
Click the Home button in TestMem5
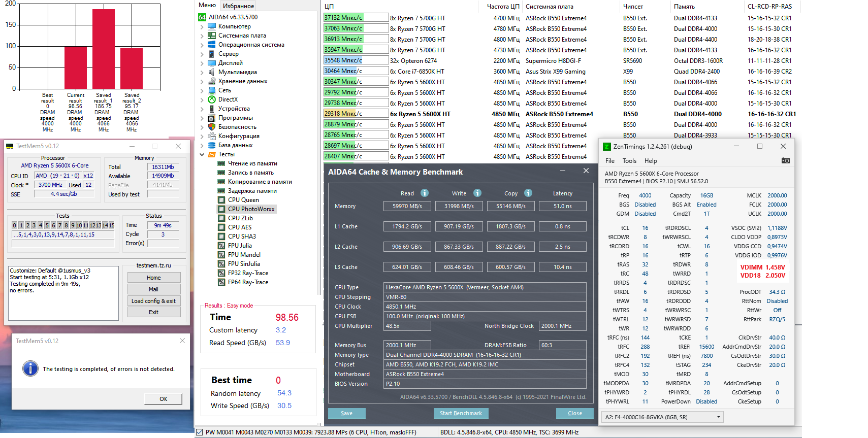(x=154, y=278)
